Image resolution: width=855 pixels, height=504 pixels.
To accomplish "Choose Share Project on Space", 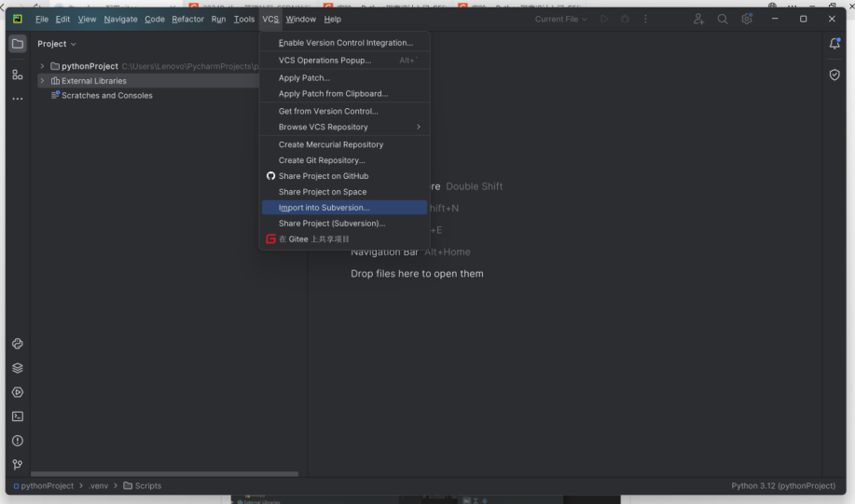I will coord(345,192).
